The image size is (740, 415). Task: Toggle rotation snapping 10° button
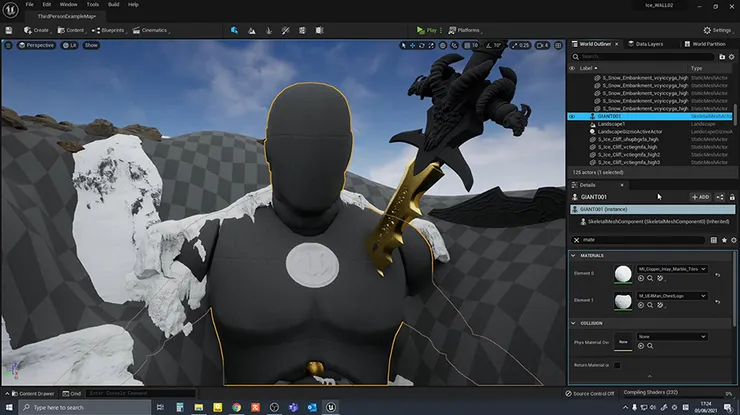(x=494, y=45)
